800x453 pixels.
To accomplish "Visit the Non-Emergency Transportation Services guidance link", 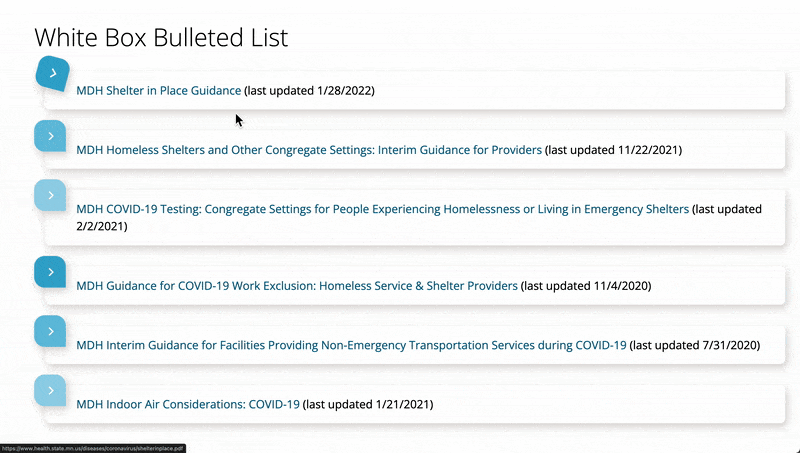I will [x=351, y=346].
